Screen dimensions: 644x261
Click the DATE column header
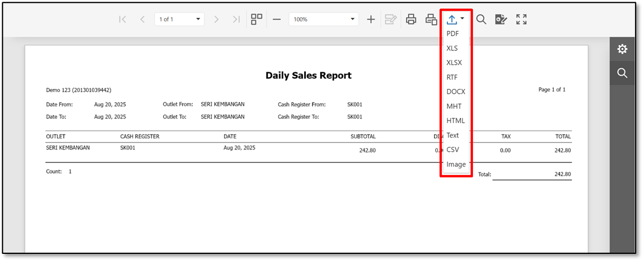(x=230, y=136)
